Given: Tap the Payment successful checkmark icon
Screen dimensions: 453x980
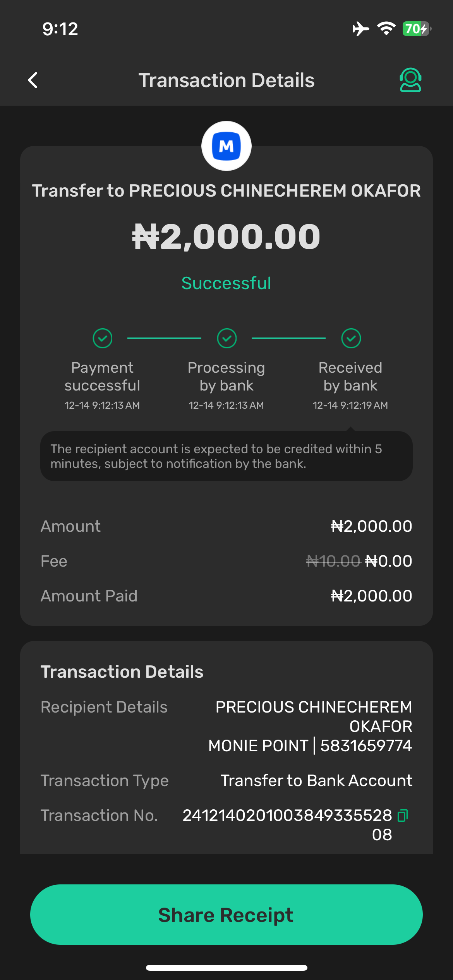Looking at the screenshot, I should pyautogui.click(x=103, y=338).
